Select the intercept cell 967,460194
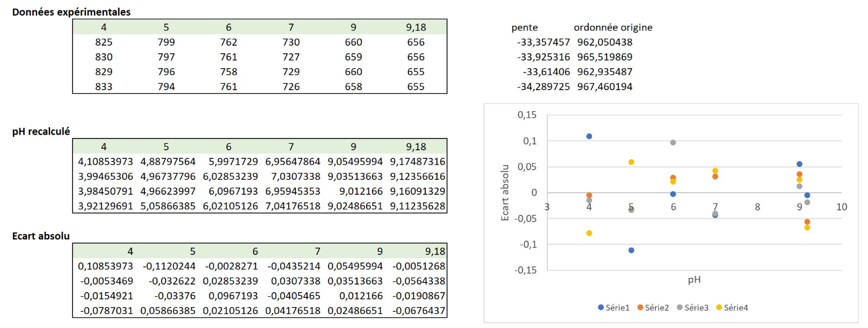The width and height of the screenshot is (868, 328). [604, 87]
